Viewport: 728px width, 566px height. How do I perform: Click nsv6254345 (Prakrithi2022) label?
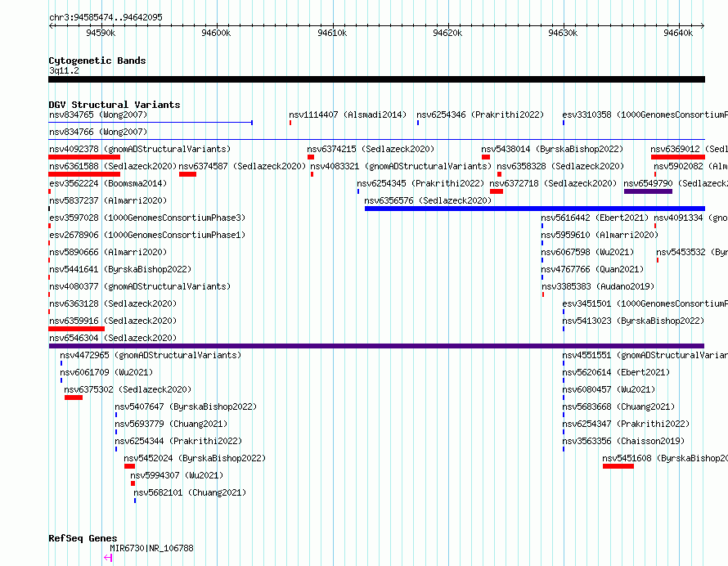(x=420, y=183)
